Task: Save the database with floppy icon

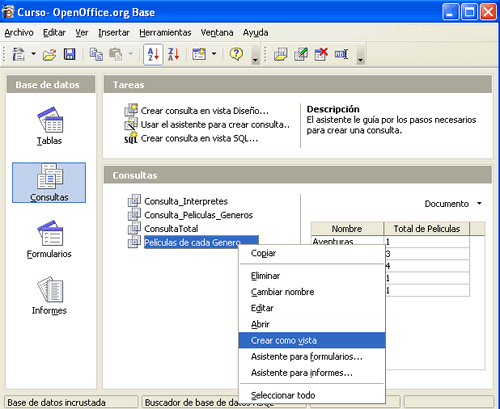Action: pyautogui.click(x=69, y=54)
